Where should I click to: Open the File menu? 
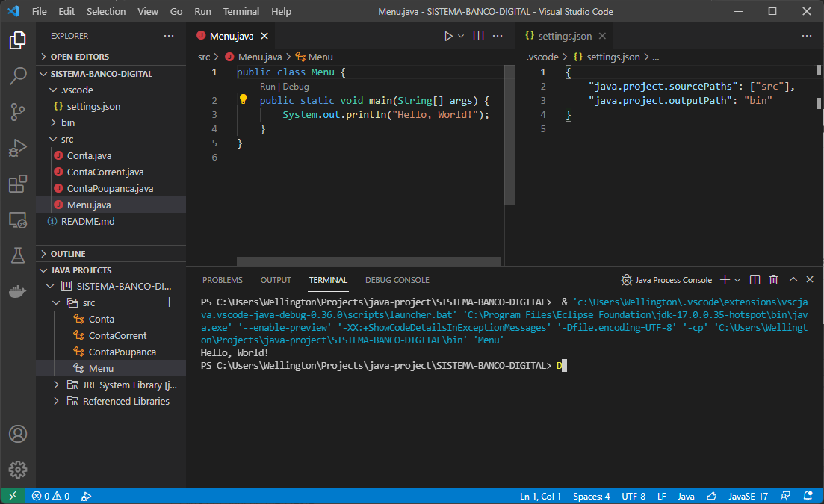(40, 11)
